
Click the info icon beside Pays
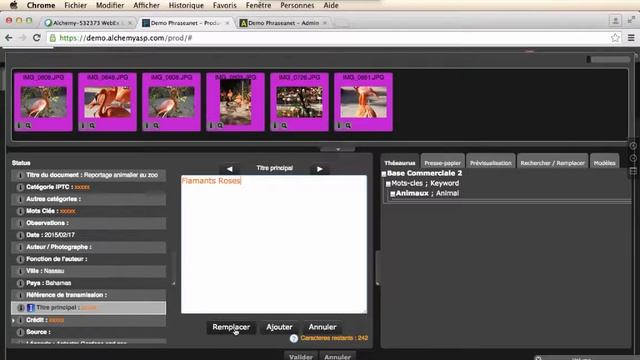pos(20,283)
